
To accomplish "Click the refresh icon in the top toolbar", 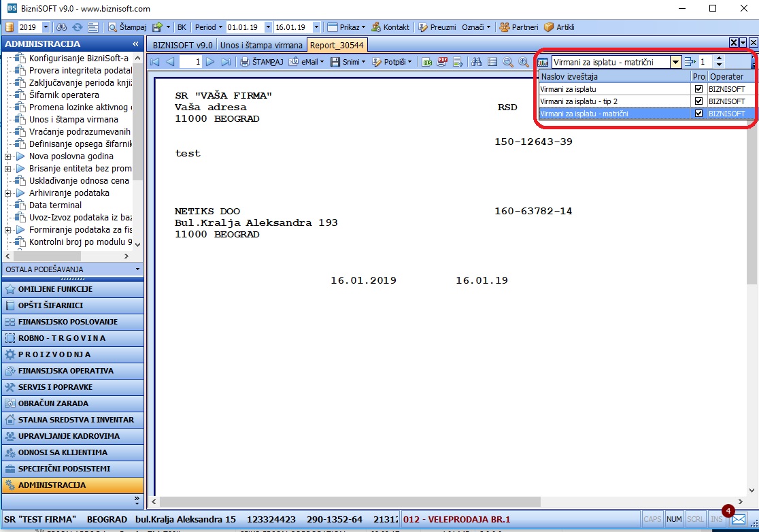I will click(77, 27).
